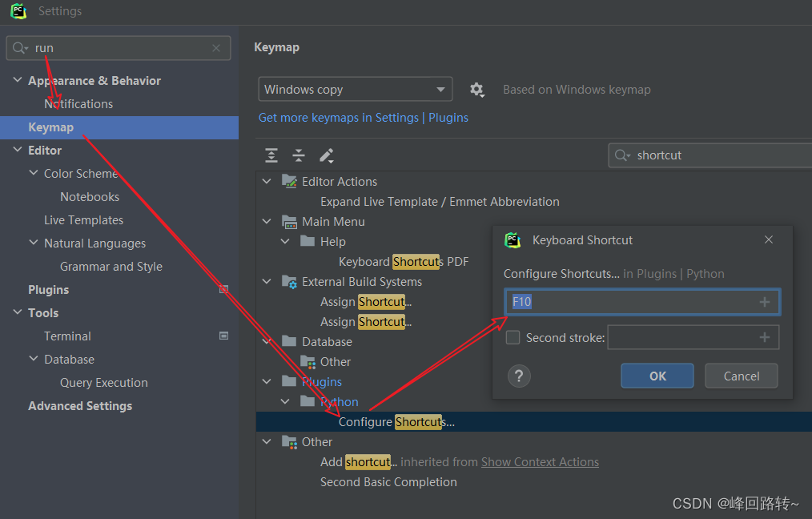This screenshot has height=519, width=812.
Task: Select 'Expand Live Template / Emmet Abbreviation'
Action: [440, 202]
